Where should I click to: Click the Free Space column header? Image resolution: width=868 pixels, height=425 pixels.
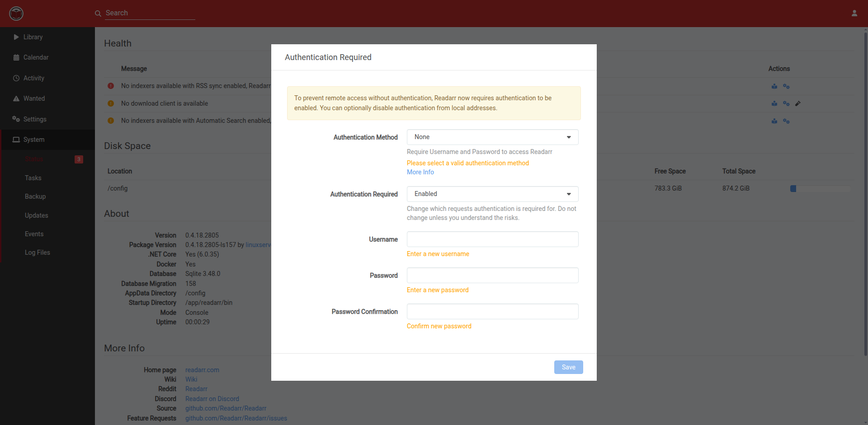[670, 171]
